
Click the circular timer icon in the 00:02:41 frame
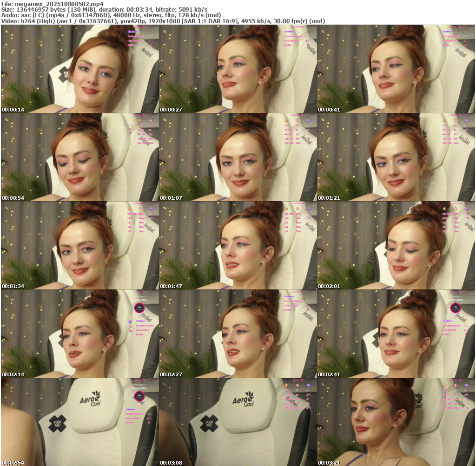point(456,308)
